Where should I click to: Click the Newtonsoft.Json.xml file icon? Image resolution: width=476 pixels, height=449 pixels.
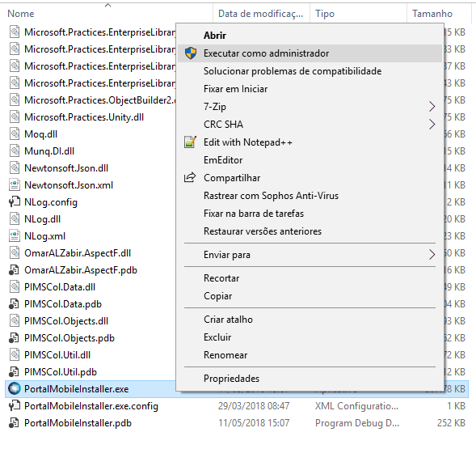[15, 185]
